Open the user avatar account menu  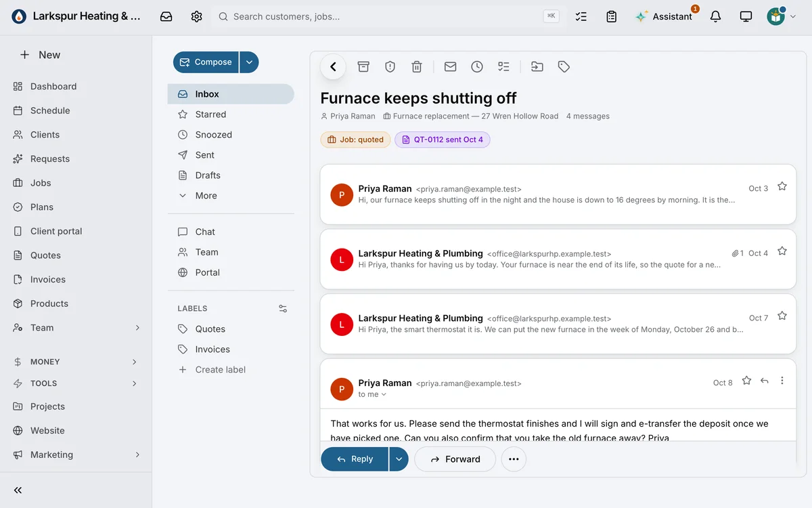(x=782, y=16)
